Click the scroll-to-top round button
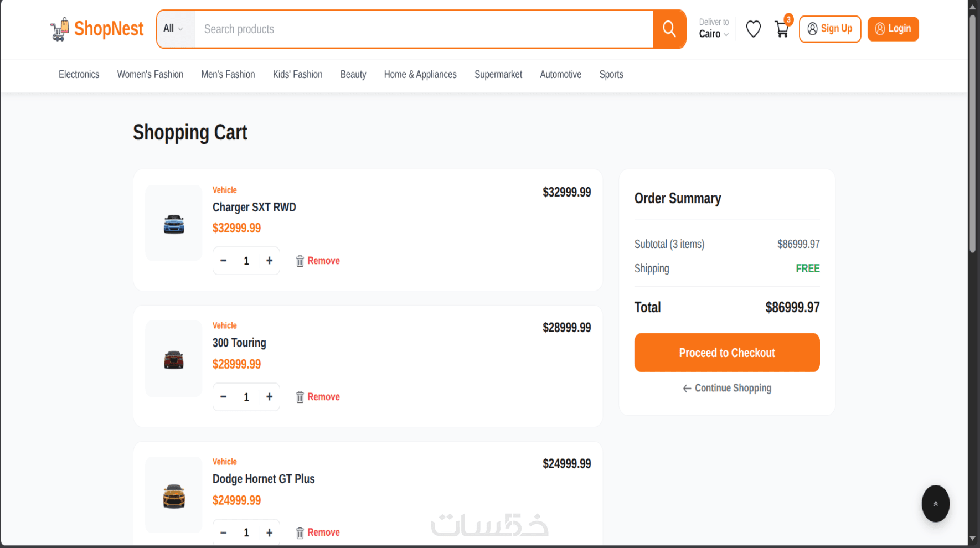 (x=935, y=503)
